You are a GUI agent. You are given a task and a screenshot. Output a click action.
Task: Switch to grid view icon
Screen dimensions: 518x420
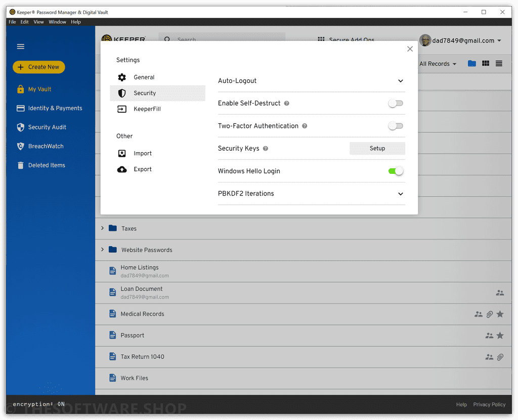pos(486,63)
